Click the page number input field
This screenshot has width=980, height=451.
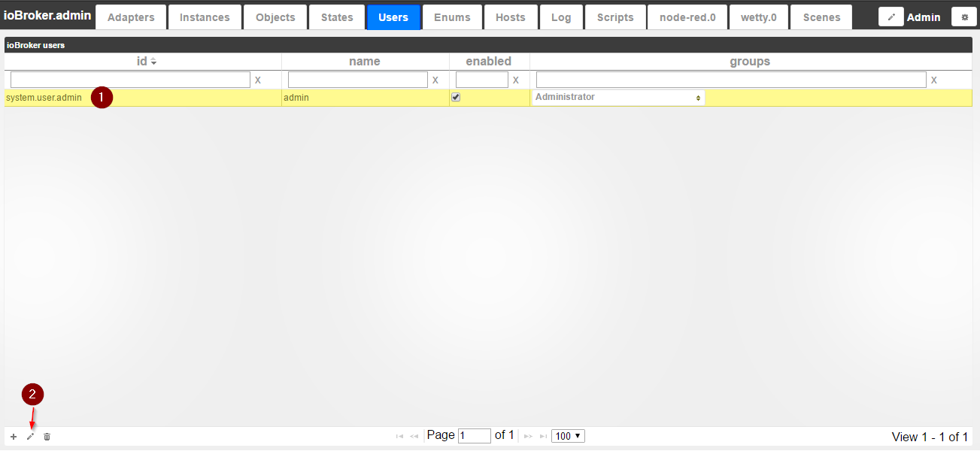pos(474,436)
